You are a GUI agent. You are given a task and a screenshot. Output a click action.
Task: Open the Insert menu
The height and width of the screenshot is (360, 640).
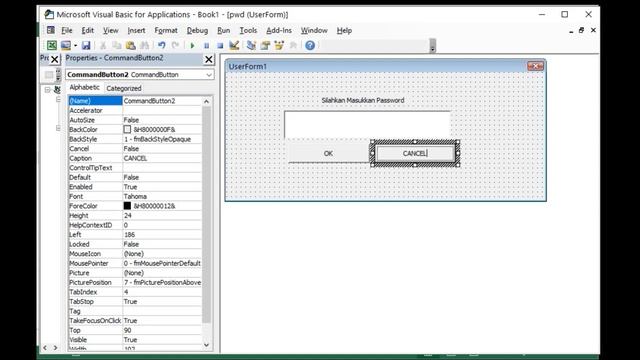tap(136, 31)
